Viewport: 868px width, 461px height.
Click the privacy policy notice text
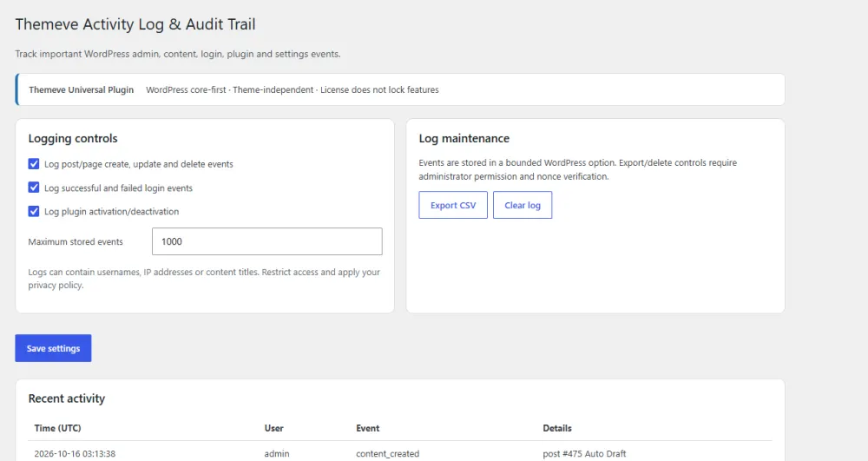(x=204, y=279)
